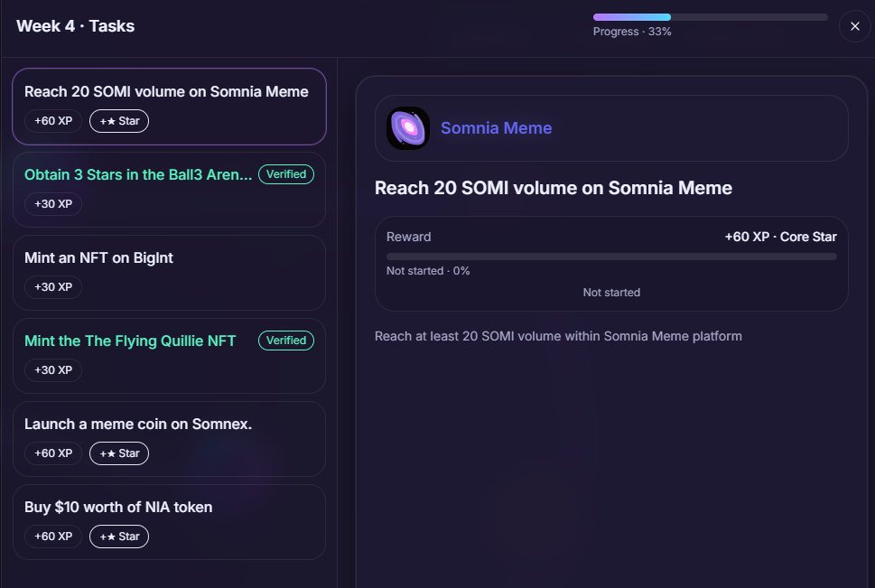Click the detail heading 'Reach 20 SOMI volume on Somnia Meme'
The width and height of the screenshot is (875, 588).
(553, 188)
